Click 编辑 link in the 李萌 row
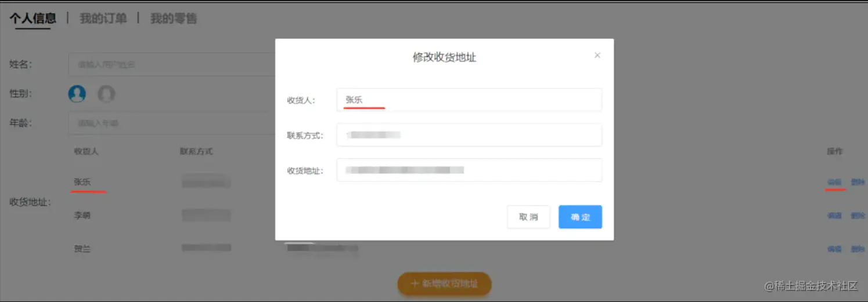868x302 pixels. tap(834, 216)
